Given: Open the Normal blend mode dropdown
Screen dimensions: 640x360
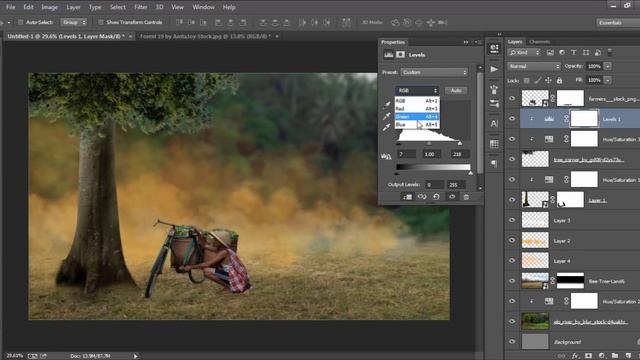Looking at the screenshot, I should pyautogui.click(x=533, y=66).
